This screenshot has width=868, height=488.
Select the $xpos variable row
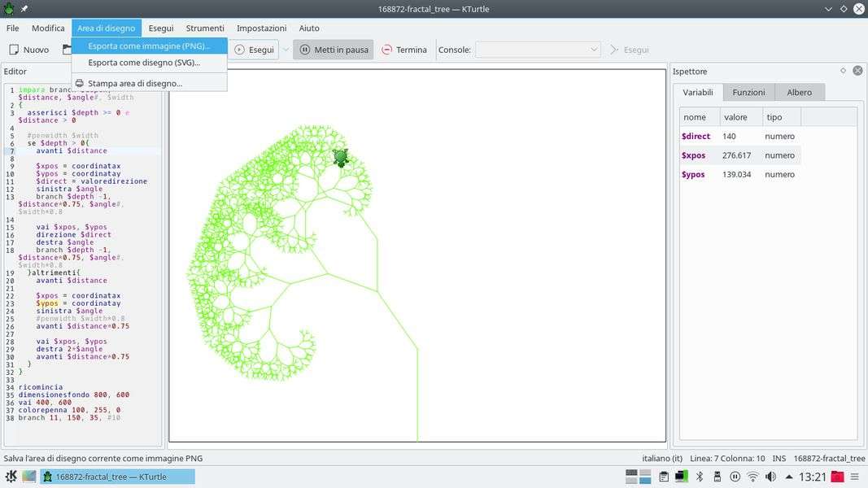[740, 155]
